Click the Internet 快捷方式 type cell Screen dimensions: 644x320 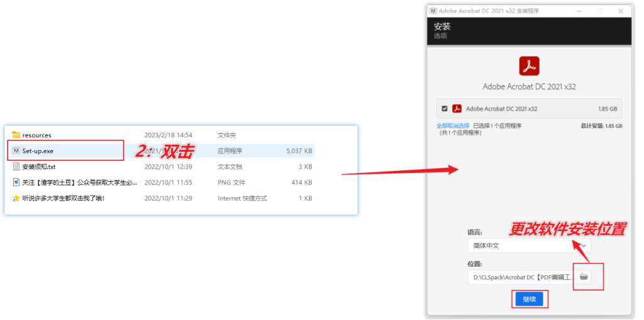pyautogui.click(x=242, y=198)
